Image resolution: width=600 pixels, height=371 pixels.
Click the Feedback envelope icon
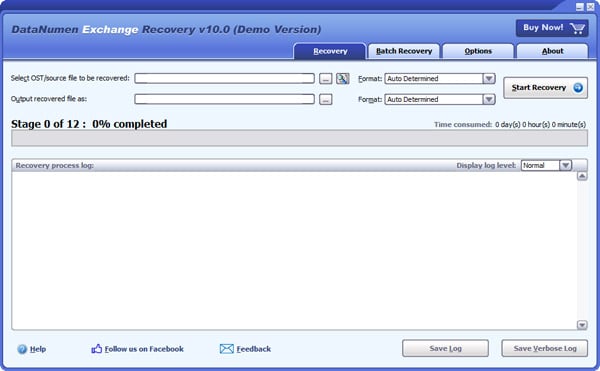227,349
